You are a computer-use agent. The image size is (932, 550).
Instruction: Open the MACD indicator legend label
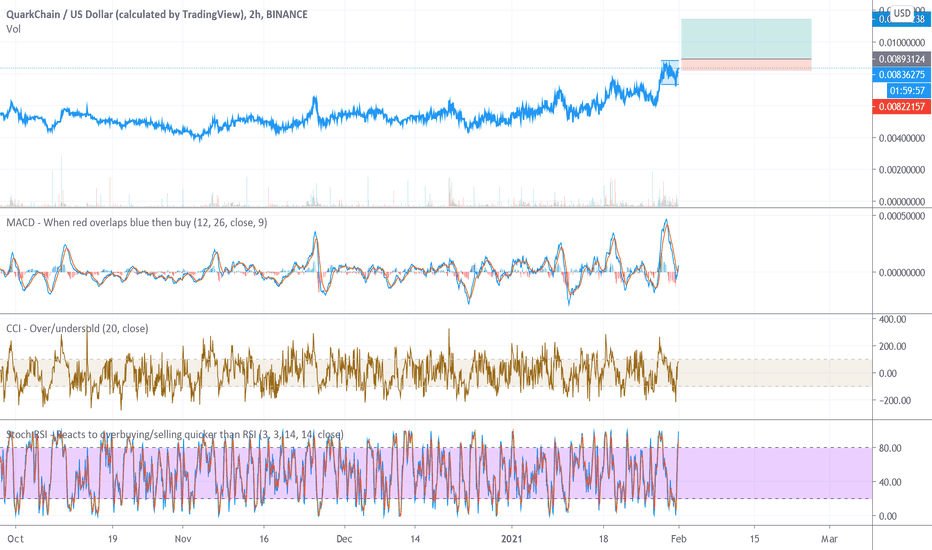click(x=137, y=222)
